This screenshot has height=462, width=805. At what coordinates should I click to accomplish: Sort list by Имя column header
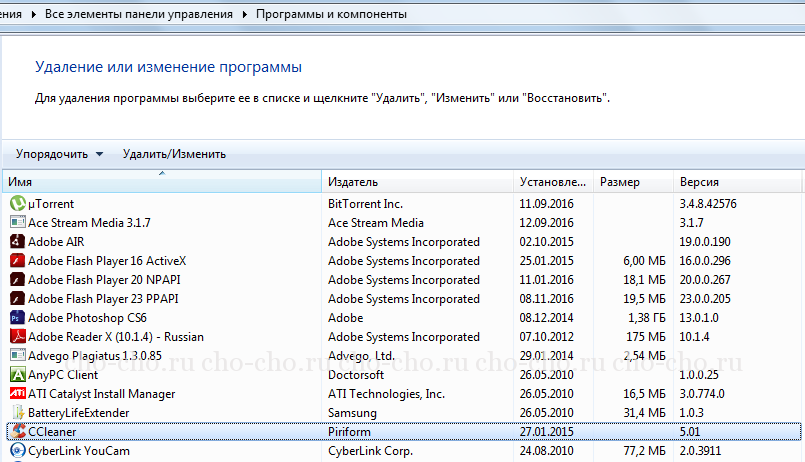[160, 182]
